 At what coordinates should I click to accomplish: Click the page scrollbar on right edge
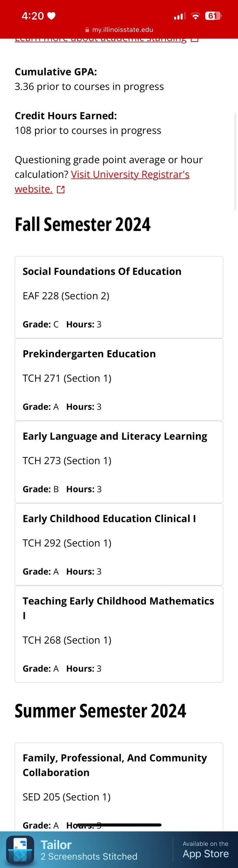[235, 162]
